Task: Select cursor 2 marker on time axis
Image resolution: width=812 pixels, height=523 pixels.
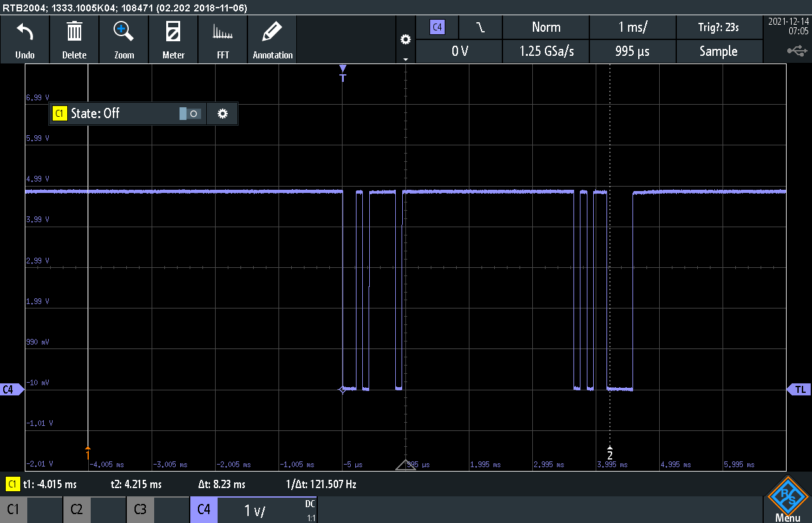Action: click(x=610, y=453)
